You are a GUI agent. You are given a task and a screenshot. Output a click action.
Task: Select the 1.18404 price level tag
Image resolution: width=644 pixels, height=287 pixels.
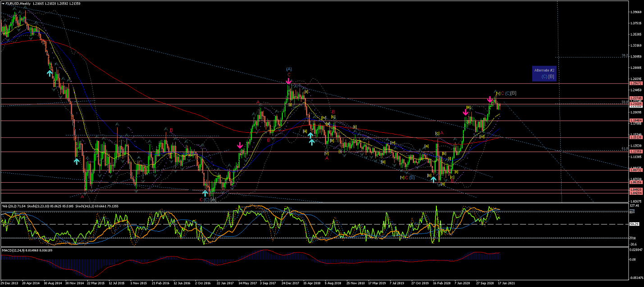click(x=635, y=121)
